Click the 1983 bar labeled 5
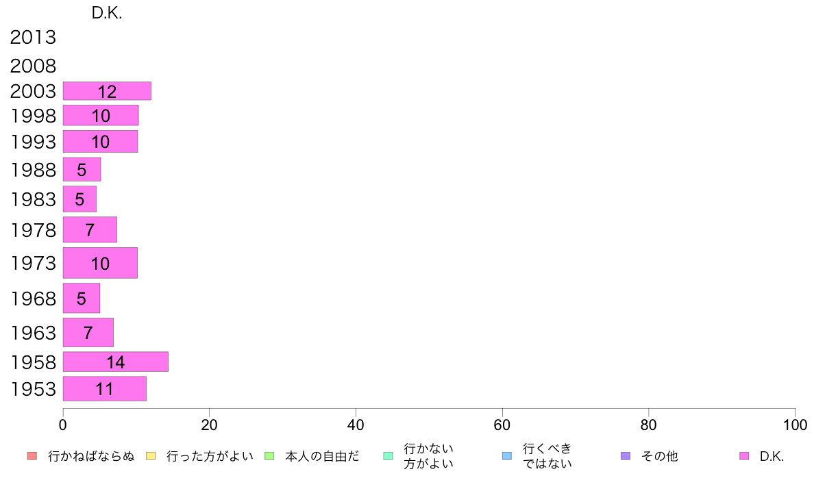Screen dimensions: 814x504 (79, 199)
